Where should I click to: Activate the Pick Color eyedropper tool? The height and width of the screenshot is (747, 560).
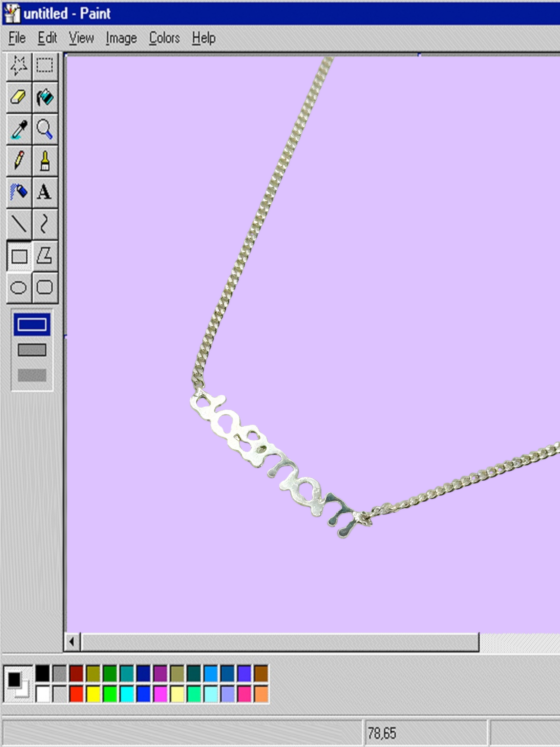tap(19, 129)
